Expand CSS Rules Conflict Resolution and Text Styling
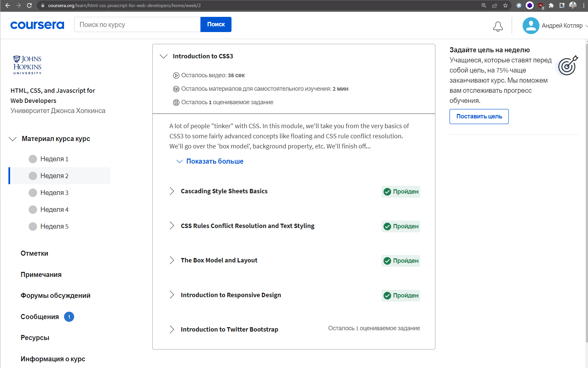The height and width of the screenshot is (368, 588). click(172, 226)
